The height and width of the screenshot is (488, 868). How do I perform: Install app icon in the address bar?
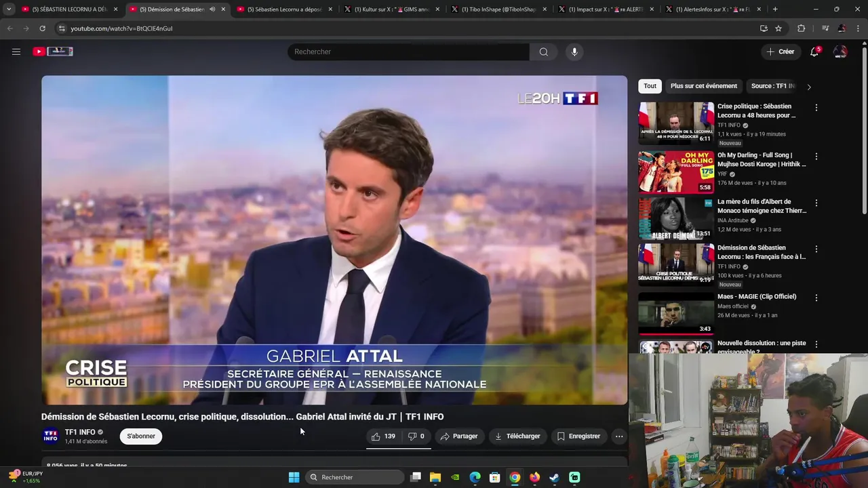click(764, 28)
